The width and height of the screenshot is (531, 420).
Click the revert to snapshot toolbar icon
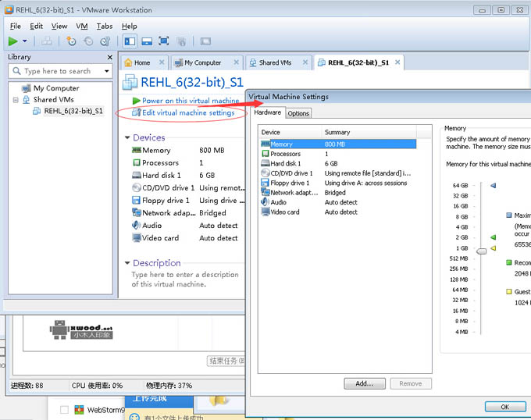pos(88,41)
